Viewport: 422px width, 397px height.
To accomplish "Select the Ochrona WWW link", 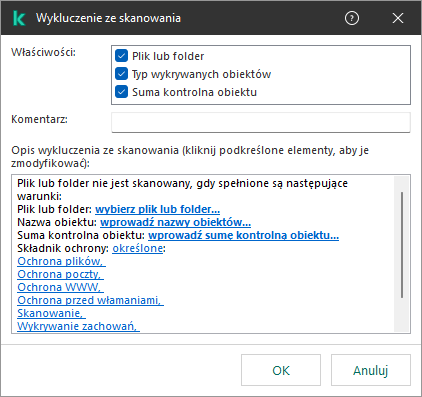I will coord(60,287).
